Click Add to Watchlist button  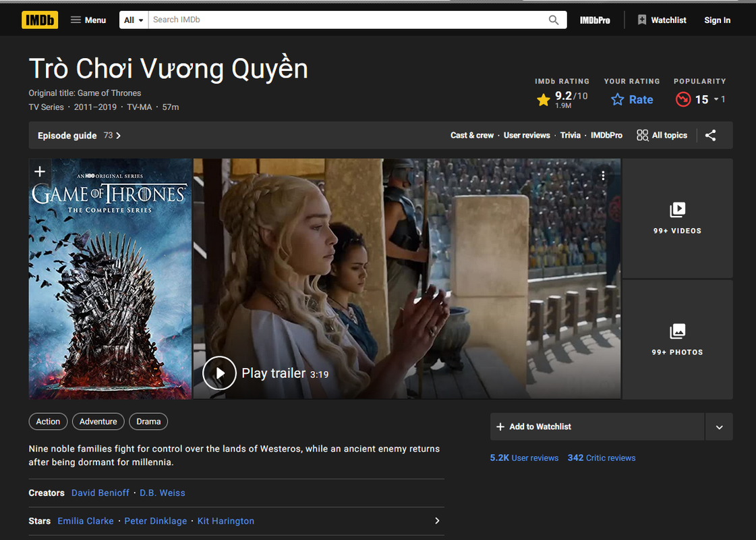tap(597, 427)
